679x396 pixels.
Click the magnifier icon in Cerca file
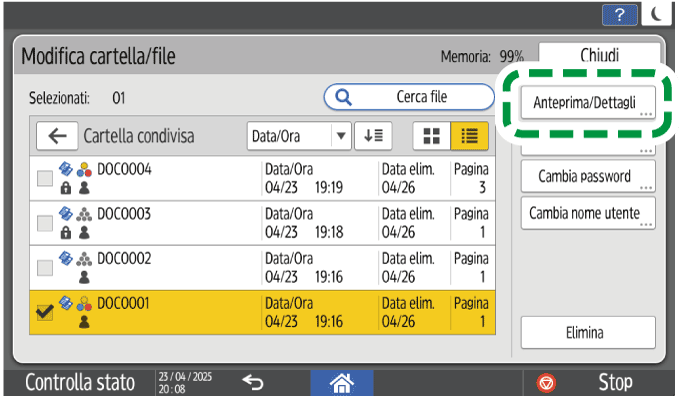pos(343,97)
